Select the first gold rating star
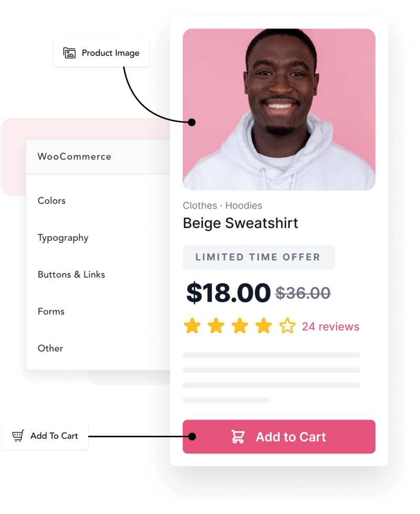 (192, 326)
